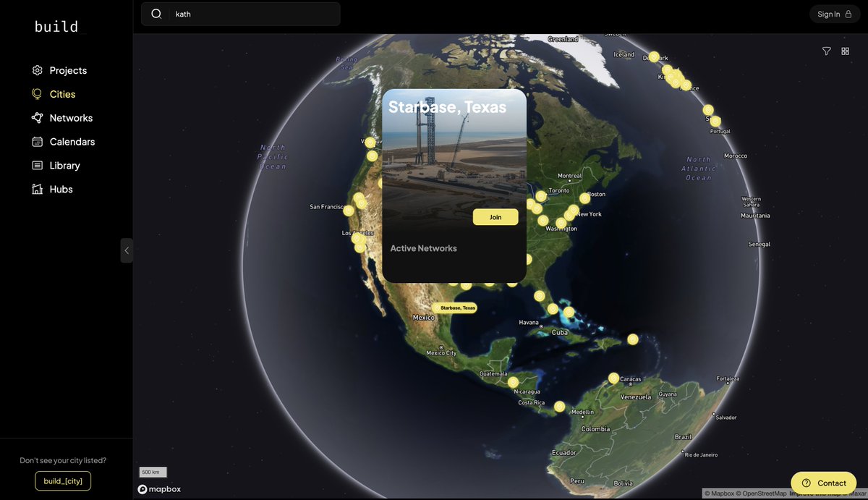Click the Join button on Starbase card
The height and width of the screenshot is (500, 868).
pyautogui.click(x=495, y=217)
